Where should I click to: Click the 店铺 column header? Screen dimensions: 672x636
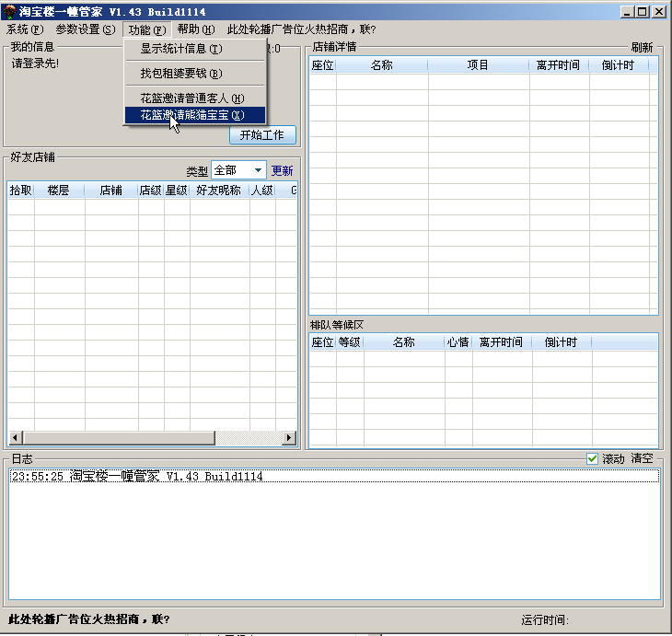(x=111, y=191)
